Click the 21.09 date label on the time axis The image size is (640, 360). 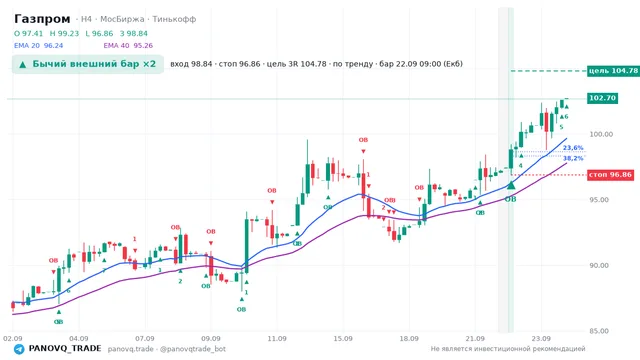475,338
